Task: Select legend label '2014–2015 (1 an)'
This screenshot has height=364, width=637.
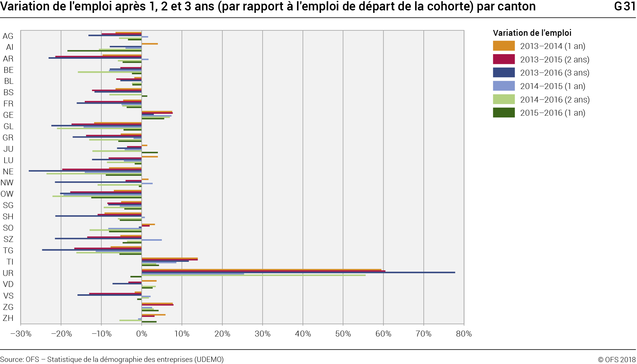Action: click(x=553, y=86)
